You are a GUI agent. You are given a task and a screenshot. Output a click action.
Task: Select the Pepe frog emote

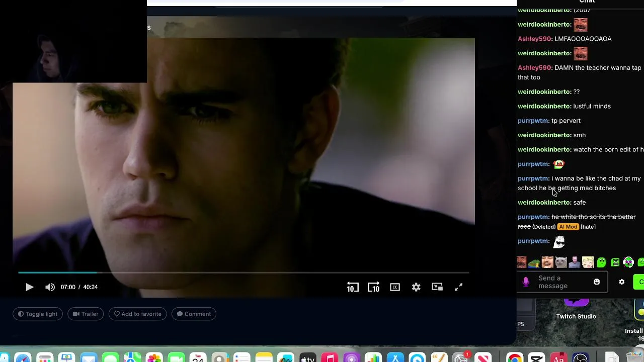(534, 262)
